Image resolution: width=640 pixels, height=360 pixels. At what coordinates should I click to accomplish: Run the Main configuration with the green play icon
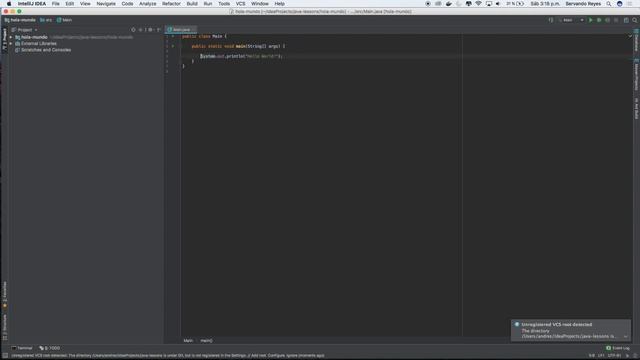[591, 20]
